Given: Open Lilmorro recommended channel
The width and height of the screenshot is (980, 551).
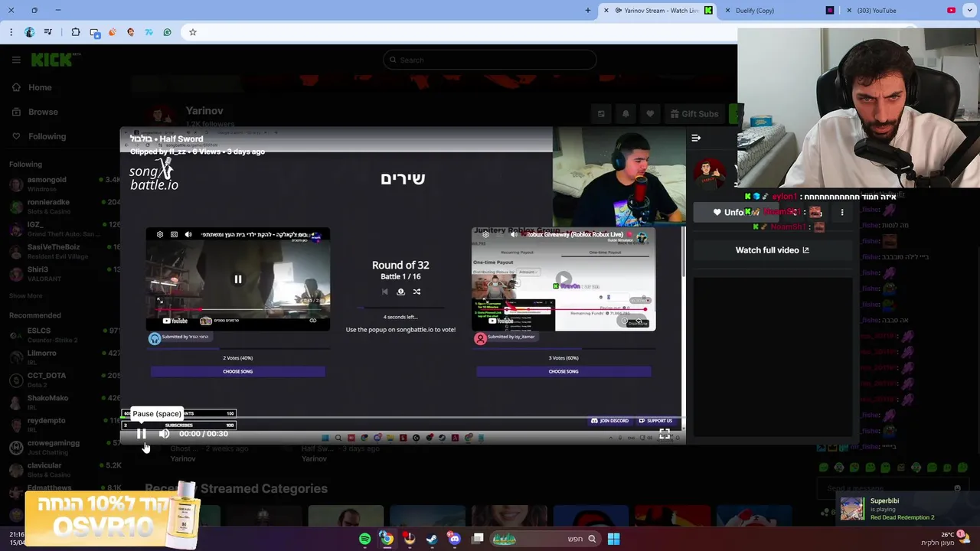Looking at the screenshot, I should tap(61, 357).
